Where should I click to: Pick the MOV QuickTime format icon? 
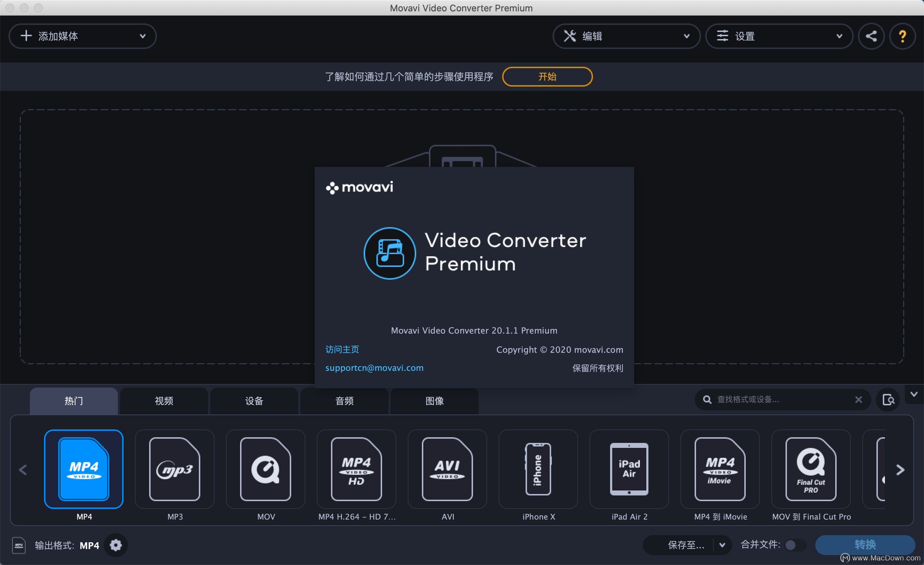[x=266, y=469]
